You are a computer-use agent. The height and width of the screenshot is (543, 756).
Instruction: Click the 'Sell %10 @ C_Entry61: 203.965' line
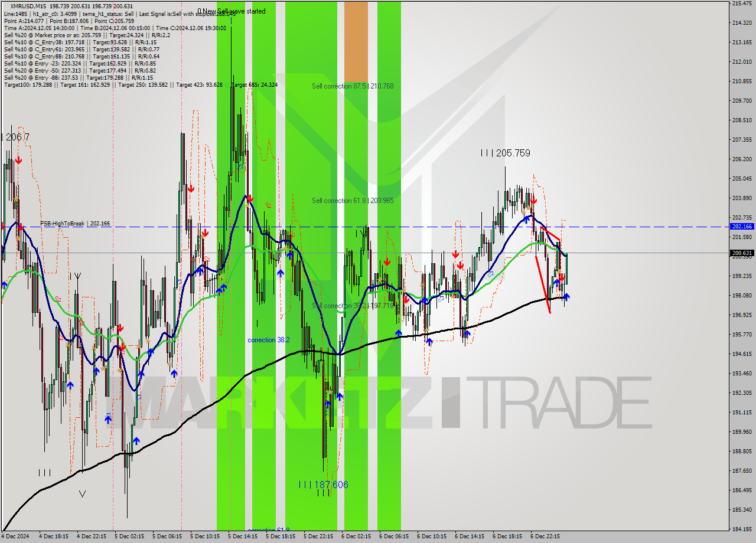(x=82, y=49)
